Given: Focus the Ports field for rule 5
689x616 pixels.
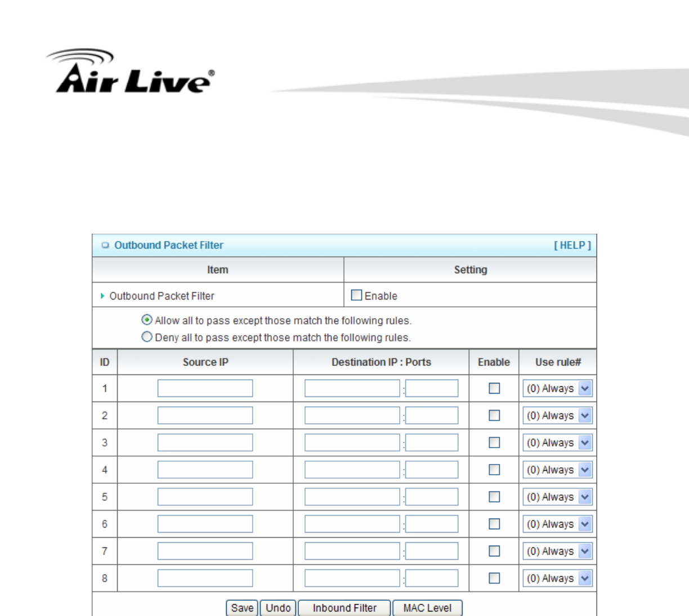Looking at the screenshot, I should click(432, 497).
